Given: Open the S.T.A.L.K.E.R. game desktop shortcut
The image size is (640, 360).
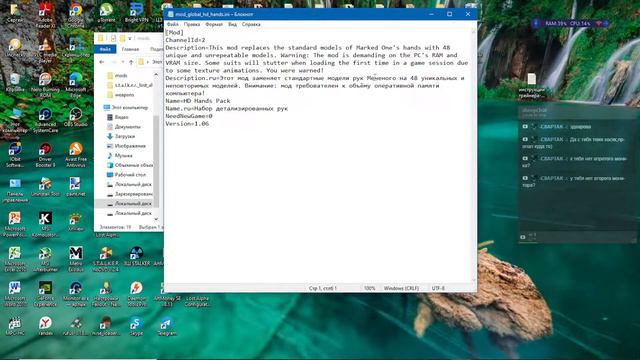Looking at the screenshot, I should 106,259.
